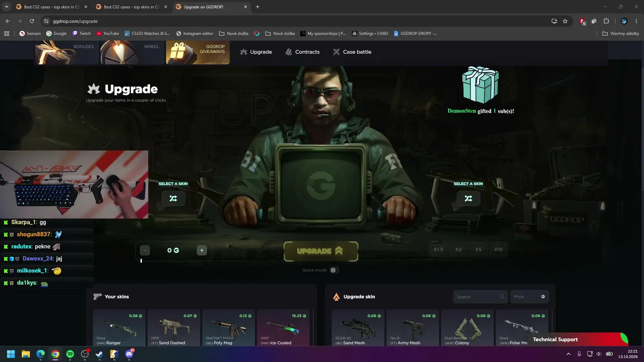
Task: Open the Instagram editor bookmark
Action: 195,34
